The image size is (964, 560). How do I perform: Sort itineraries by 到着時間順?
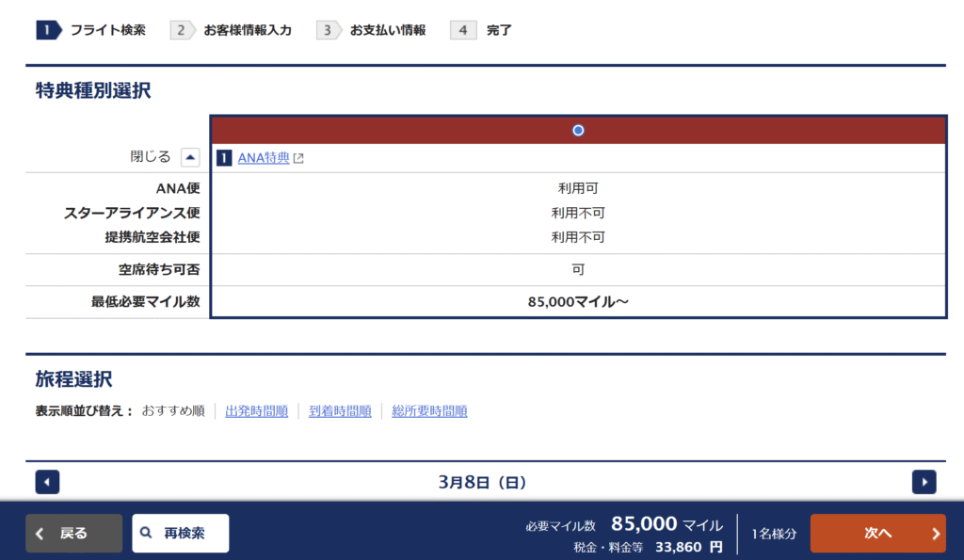pyautogui.click(x=340, y=411)
